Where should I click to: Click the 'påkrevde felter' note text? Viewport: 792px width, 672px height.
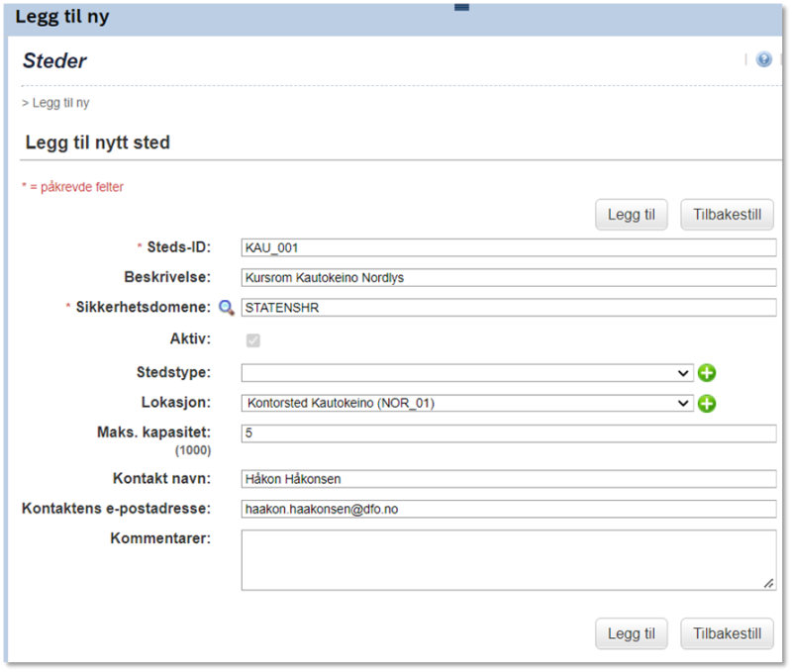point(82,187)
